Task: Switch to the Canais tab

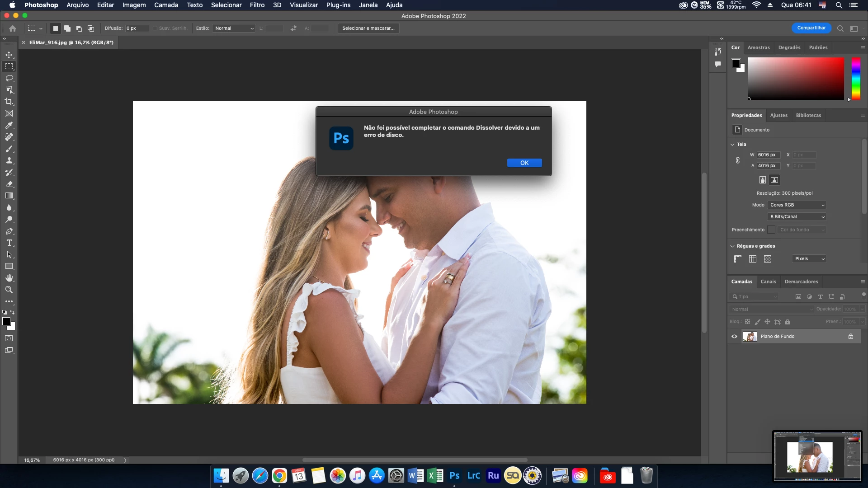Action: (768, 282)
